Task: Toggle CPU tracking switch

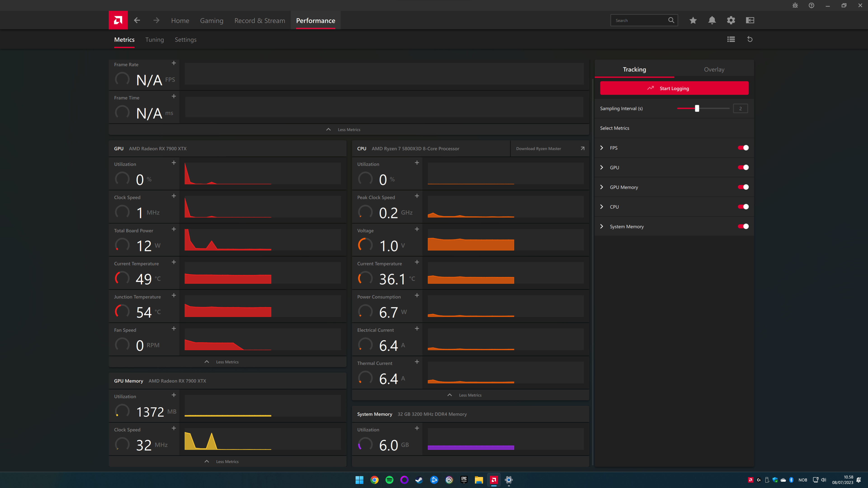Action: (743, 207)
